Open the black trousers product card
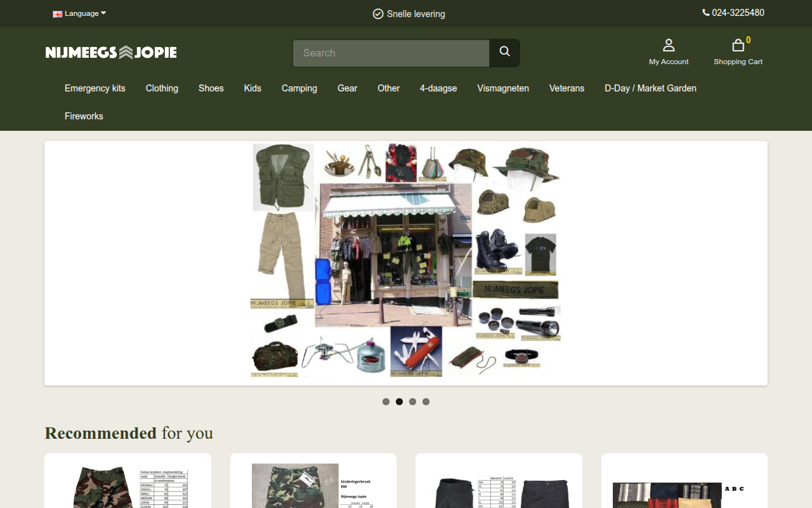This screenshot has height=508, width=812. click(x=499, y=481)
